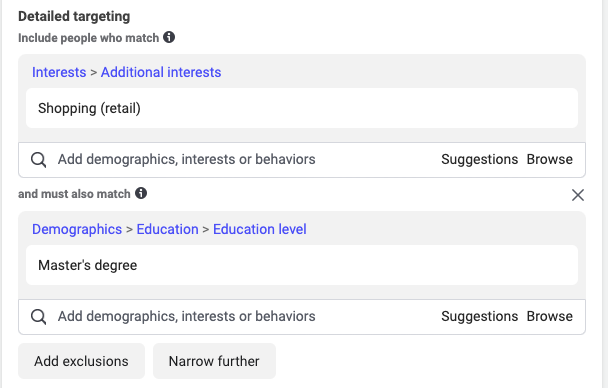Viewport: 608px width, 388px height.
Task: Click the Add exclusions button
Action: (81, 361)
